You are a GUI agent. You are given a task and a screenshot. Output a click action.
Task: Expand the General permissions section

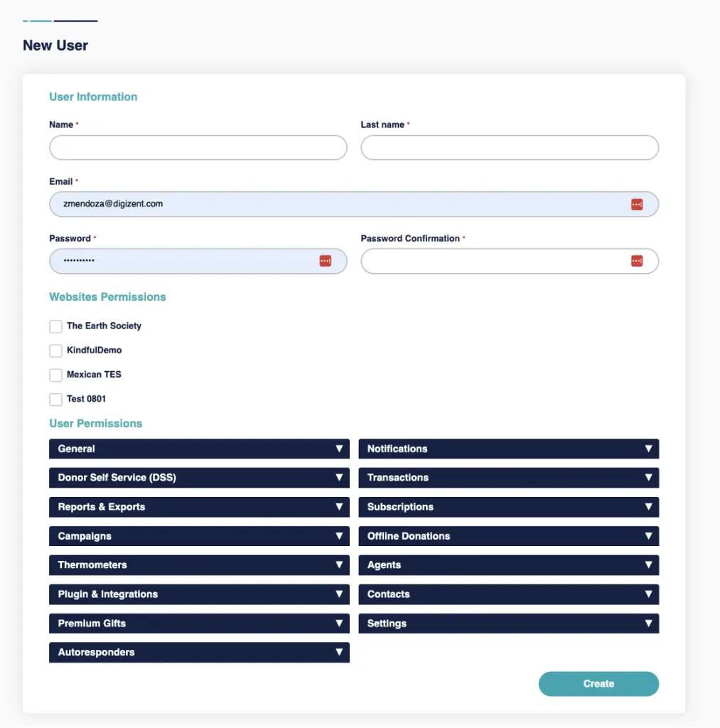pos(199,449)
